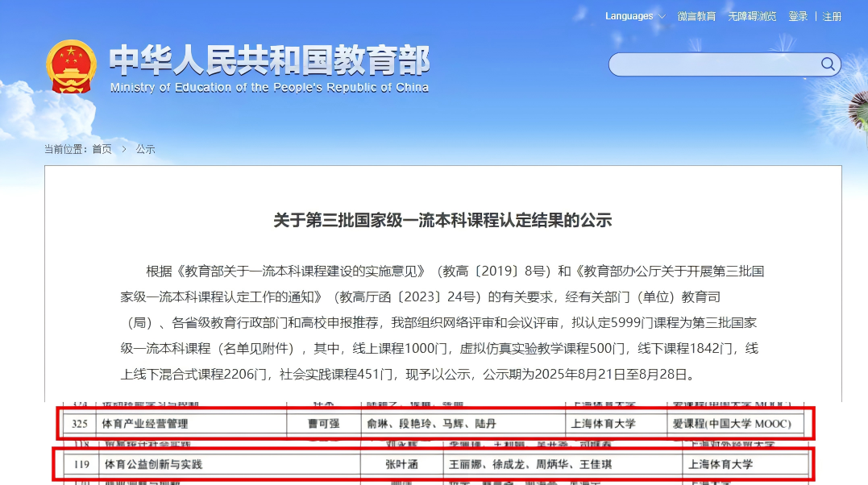Open the 无障碍浏览 link

coord(752,17)
